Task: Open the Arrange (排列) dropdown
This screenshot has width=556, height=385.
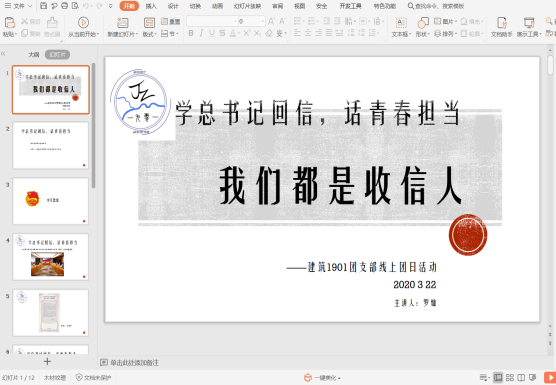Action: [x=446, y=33]
